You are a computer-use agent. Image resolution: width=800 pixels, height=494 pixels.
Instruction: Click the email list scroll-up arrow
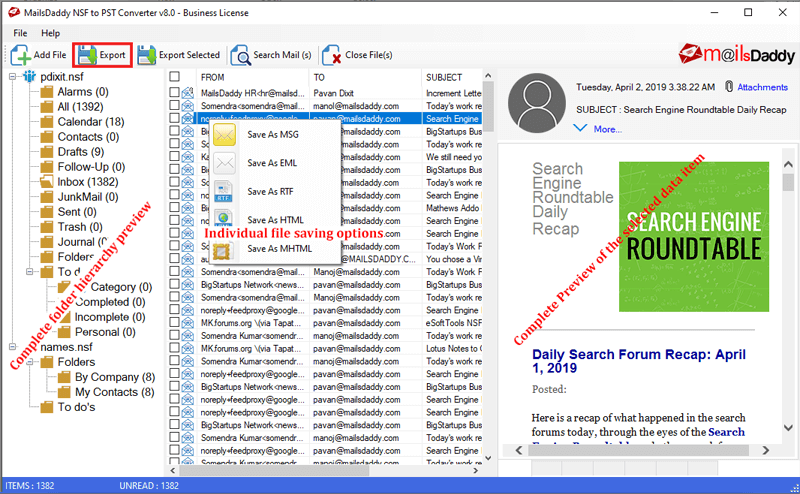(488, 76)
